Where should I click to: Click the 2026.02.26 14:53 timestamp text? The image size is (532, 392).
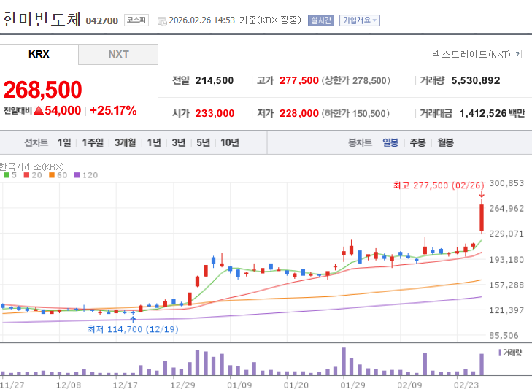point(202,20)
